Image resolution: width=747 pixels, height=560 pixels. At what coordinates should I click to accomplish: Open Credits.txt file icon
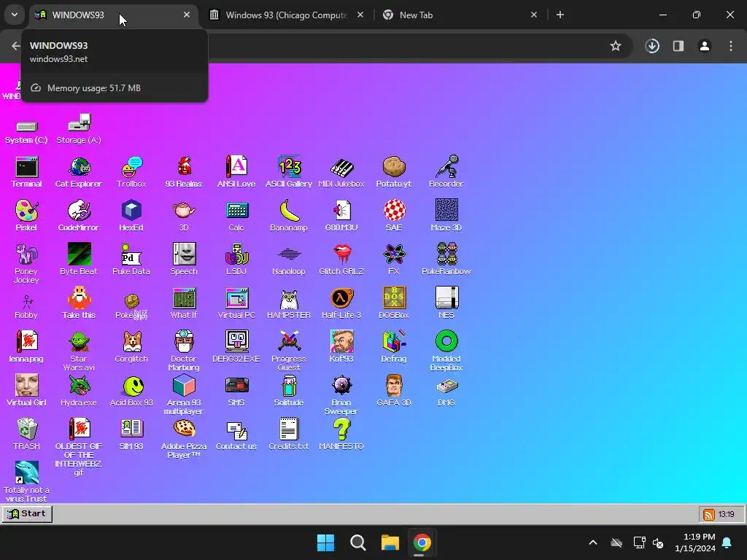(289, 435)
